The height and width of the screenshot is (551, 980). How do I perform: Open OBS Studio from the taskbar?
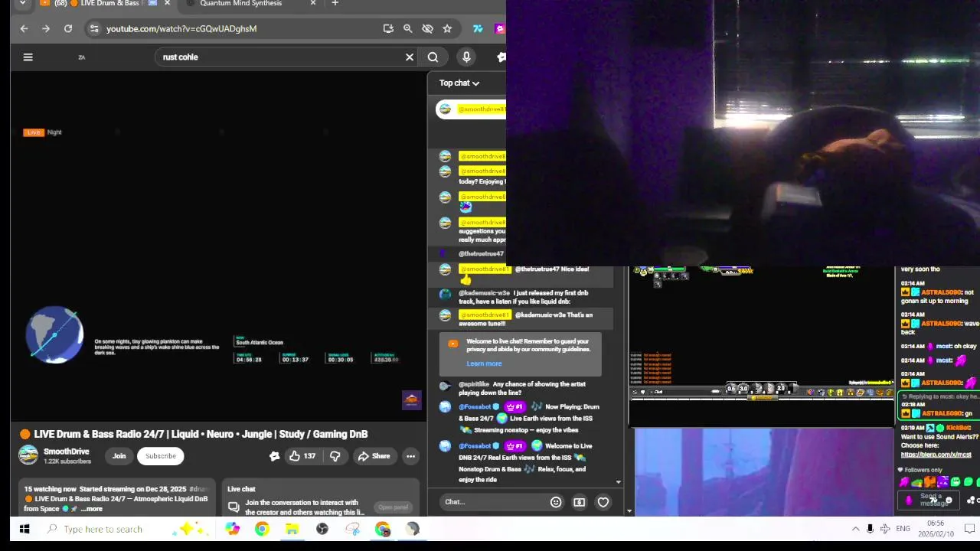[x=322, y=529]
